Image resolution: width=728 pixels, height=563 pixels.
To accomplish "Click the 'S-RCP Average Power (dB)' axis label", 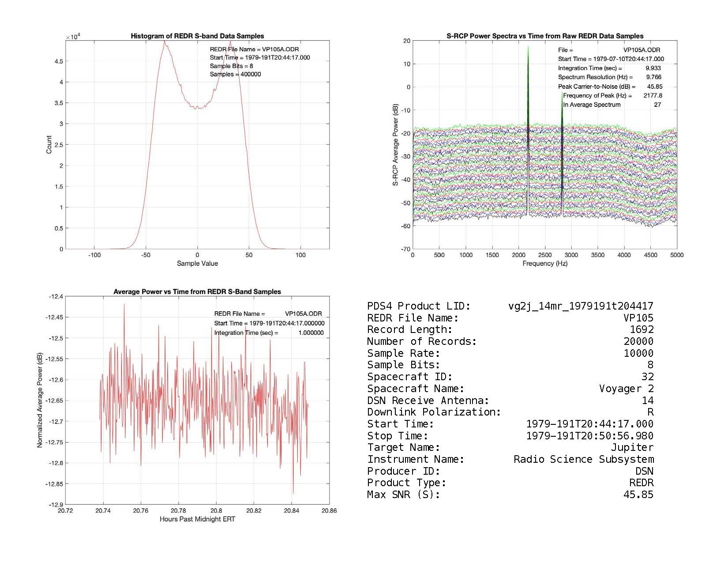I will coord(396,145).
